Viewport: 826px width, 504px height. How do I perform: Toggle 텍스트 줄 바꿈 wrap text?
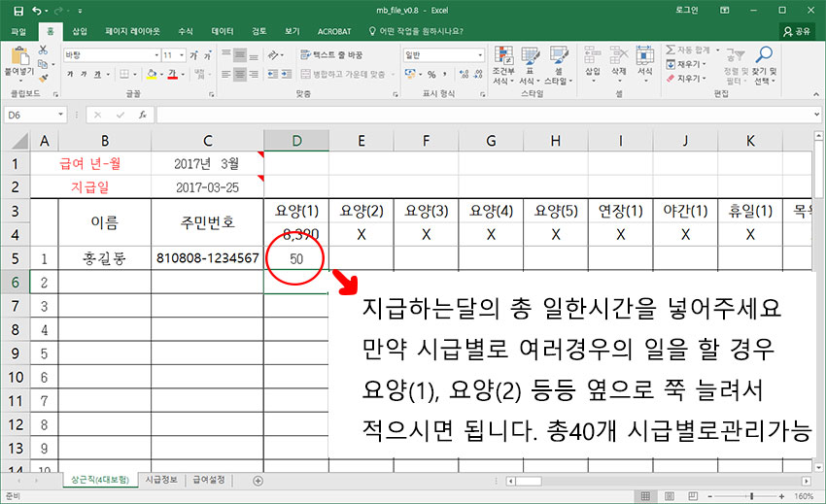[x=329, y=55]
